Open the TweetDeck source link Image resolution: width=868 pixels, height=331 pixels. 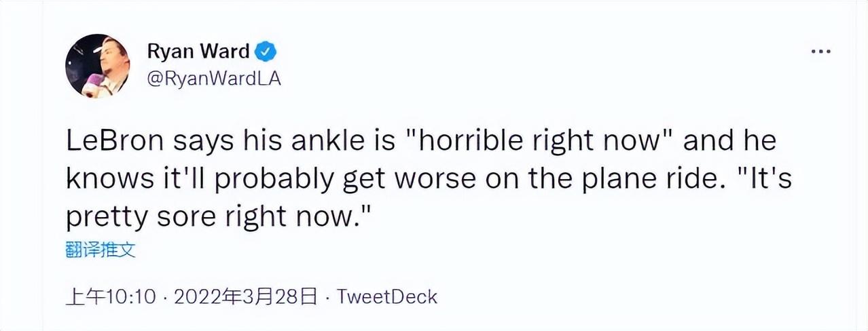point(388,296)
